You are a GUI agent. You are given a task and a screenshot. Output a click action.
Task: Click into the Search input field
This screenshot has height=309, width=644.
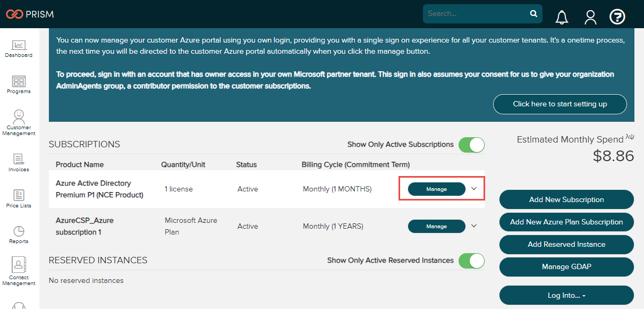[x=476, y=14]
